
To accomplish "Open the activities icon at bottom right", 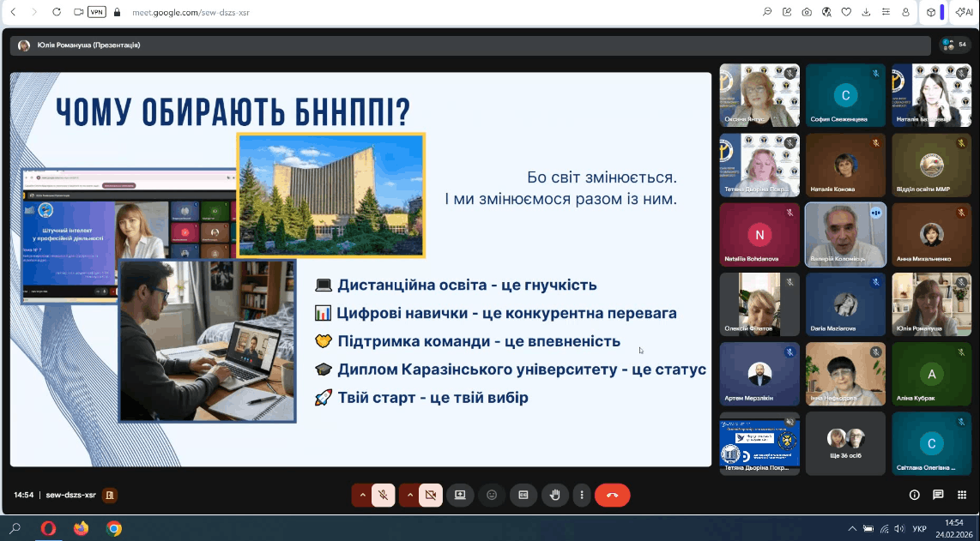I will [x=962, y=495].
